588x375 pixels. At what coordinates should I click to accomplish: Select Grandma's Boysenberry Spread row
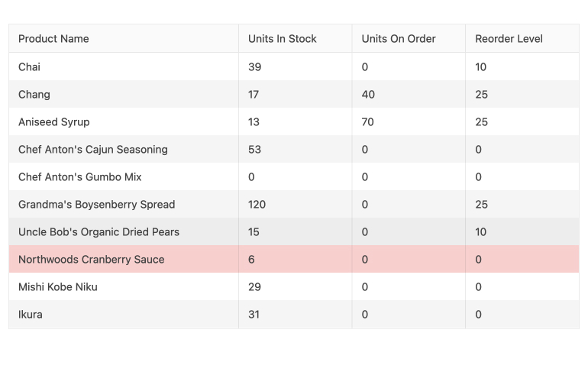[x=294, y=204]
